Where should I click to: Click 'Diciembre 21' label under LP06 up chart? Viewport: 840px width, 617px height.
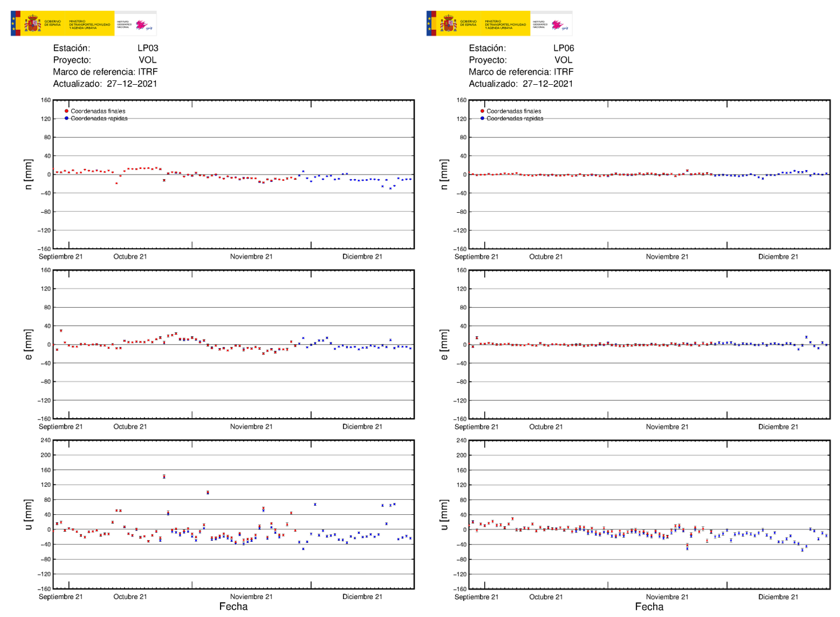tap(778, 597)
